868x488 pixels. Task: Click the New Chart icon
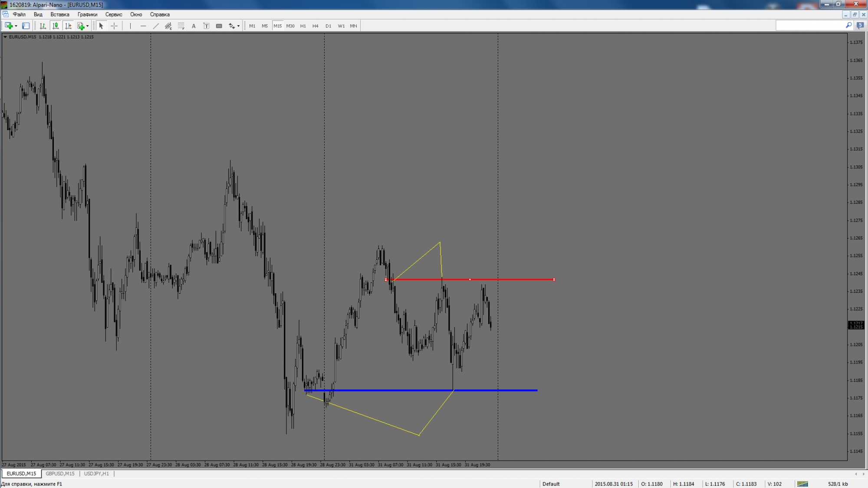pos(8,26)
